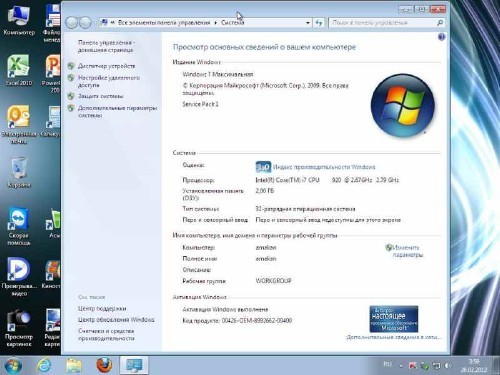Expand the breadcrumb arrow before Система
This screenshot has height=375, width=500.
[x=215, y=23]
